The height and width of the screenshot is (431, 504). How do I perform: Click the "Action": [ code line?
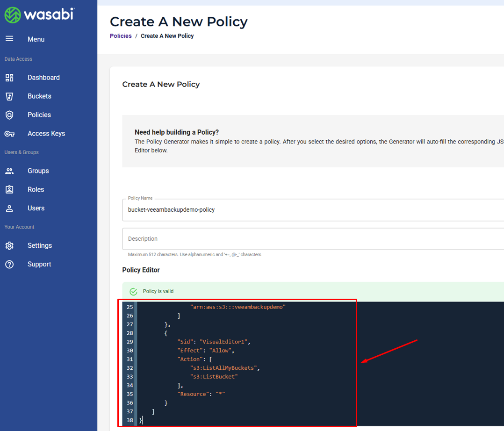(195, 359)
